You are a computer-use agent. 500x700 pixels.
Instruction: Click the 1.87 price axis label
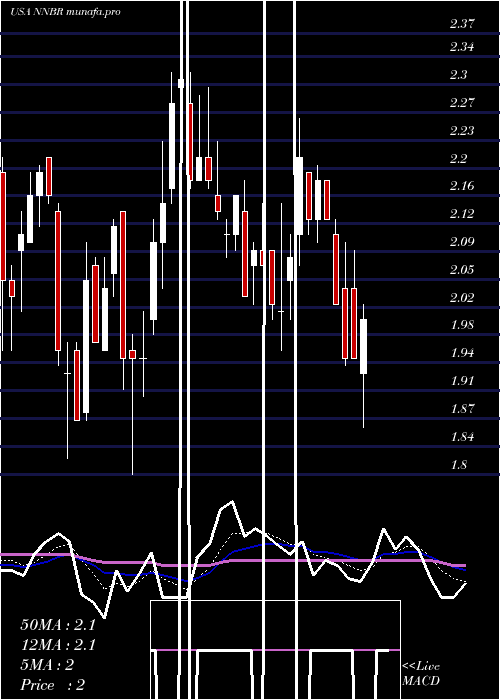point(461,409)
